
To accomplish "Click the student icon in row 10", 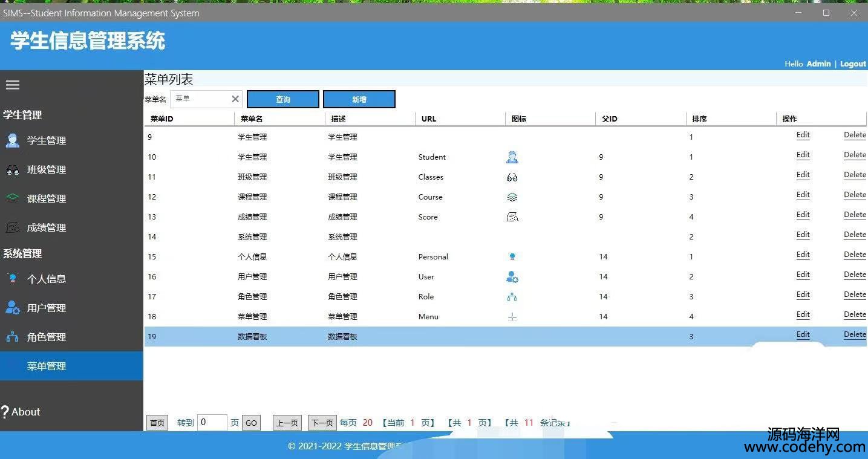I will 512,157.
